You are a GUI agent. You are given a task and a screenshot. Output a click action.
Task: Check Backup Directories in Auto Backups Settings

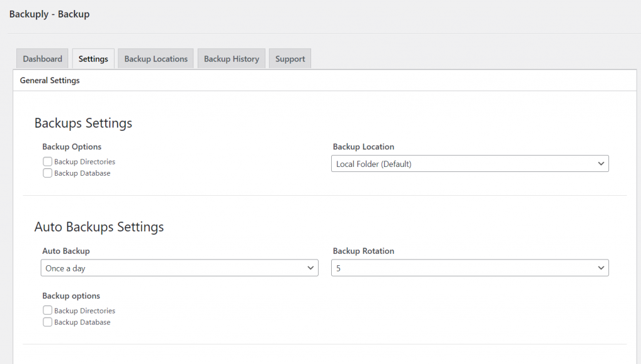point(47,310)
